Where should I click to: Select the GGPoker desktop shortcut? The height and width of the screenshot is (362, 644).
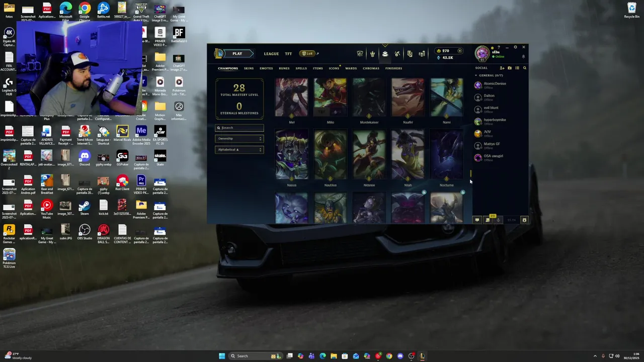tap(122, 158)
